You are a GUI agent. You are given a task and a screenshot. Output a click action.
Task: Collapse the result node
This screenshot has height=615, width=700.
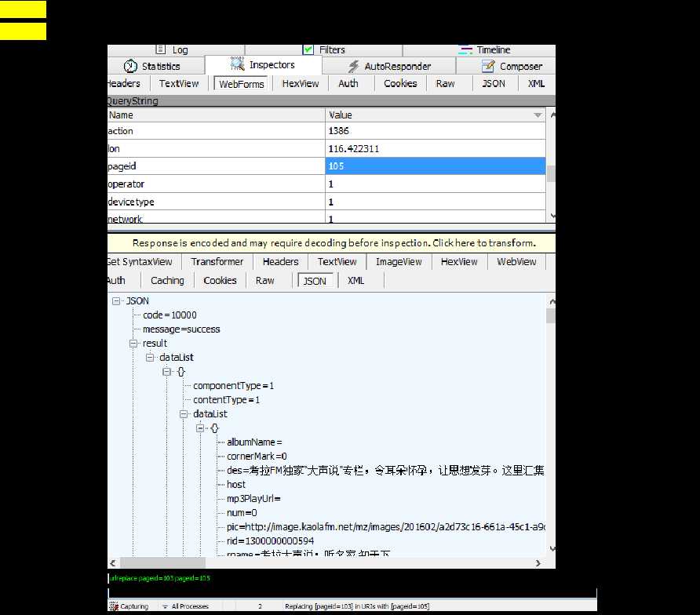[133, 344]
